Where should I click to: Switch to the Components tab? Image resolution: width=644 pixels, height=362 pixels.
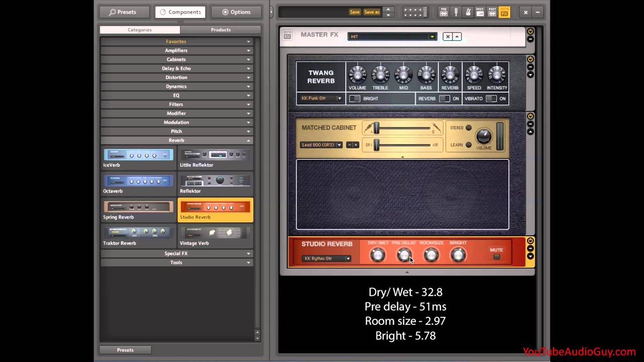tap(180, 12)
